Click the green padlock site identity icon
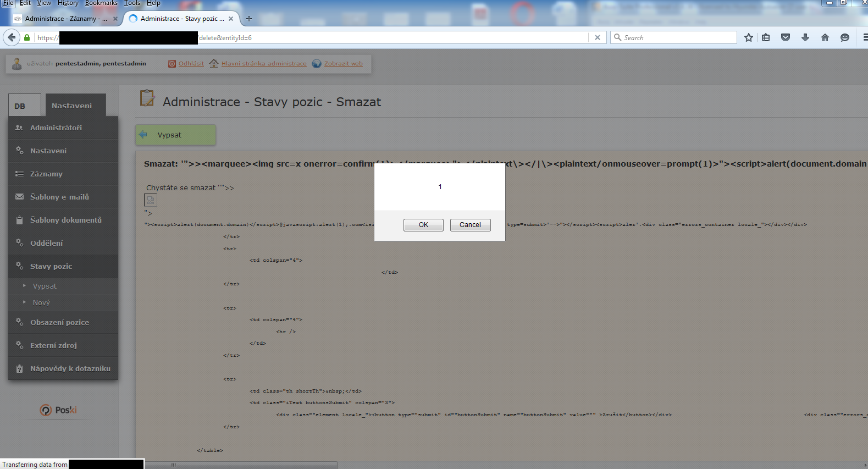 [27, 37]
